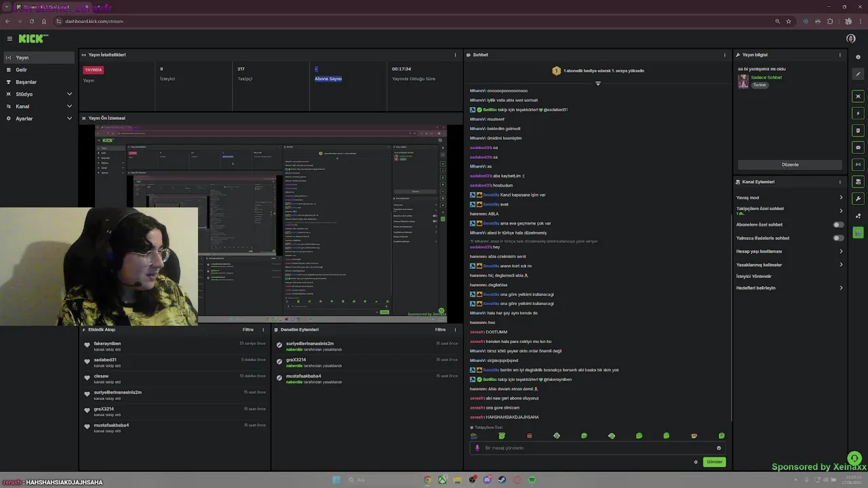Click the Düzenle button in Yayın bilgisi
The image size is (868, 488).
coord(790,165)
